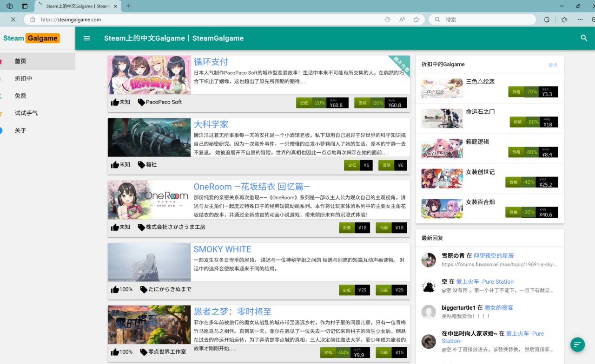Viewport: 595px width, 364px height.
Task: Click biggerturtle1 user avatar
Action: [x=429, y=312]
